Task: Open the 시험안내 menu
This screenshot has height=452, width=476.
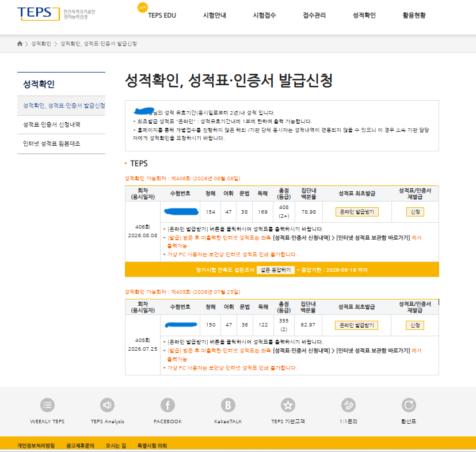Action: click(x=214, y=15)
